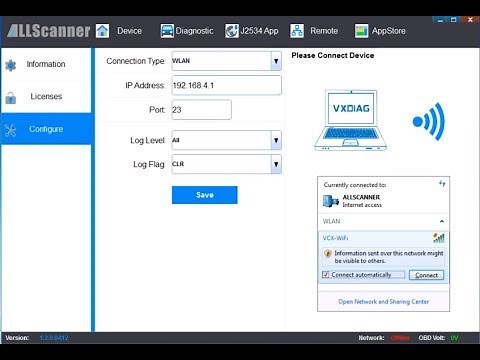Click the version number in status bar

[54, 338]
